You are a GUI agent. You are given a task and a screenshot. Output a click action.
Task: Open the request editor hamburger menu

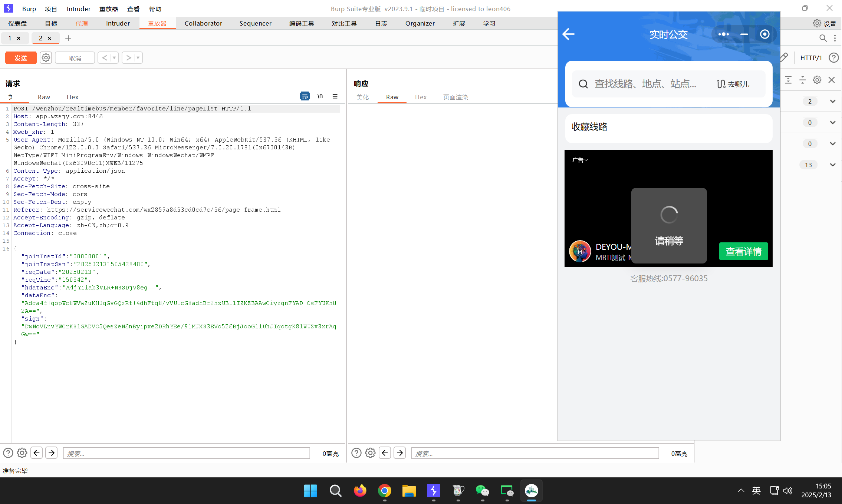click(x=335, y=96)
